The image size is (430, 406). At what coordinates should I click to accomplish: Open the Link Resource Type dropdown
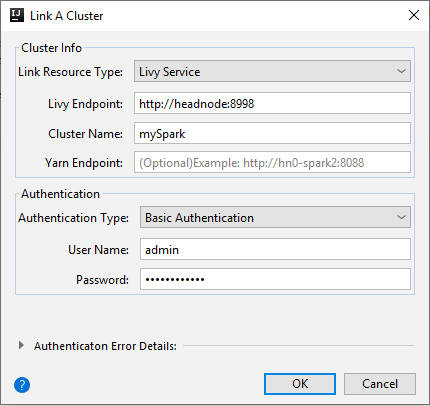pos(272,71)
